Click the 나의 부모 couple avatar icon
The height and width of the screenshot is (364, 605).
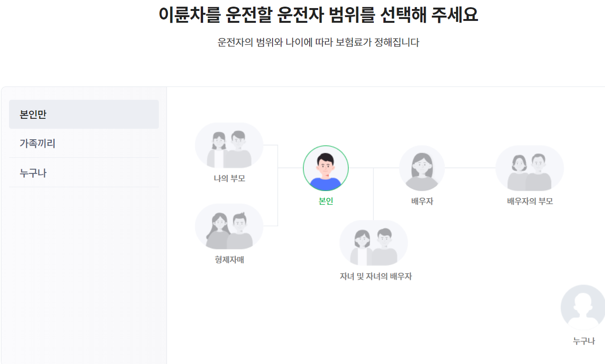[229, 145]
